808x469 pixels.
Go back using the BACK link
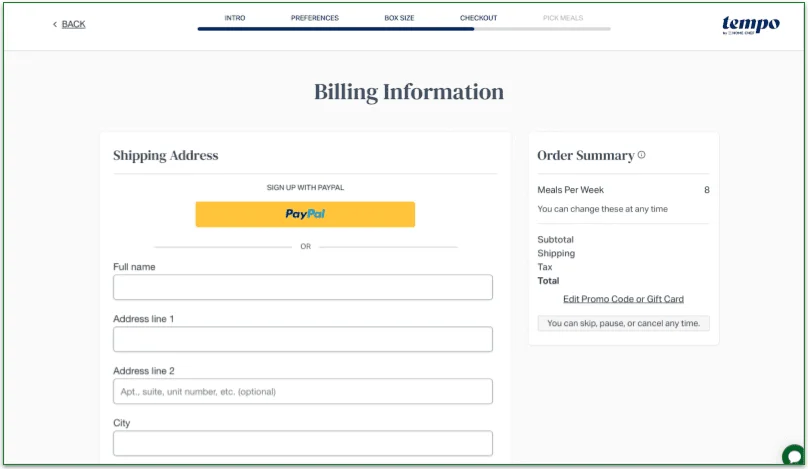tap(69, 24)
